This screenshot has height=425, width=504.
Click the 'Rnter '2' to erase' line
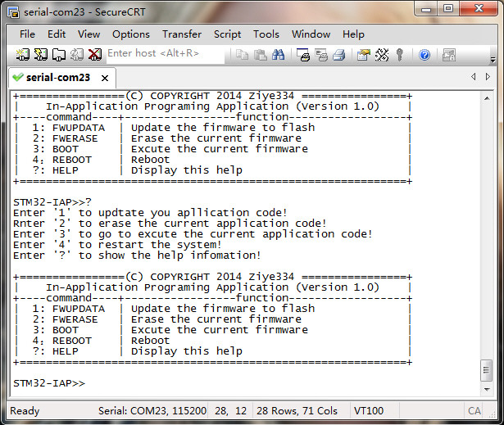click(x=170, y=224)
